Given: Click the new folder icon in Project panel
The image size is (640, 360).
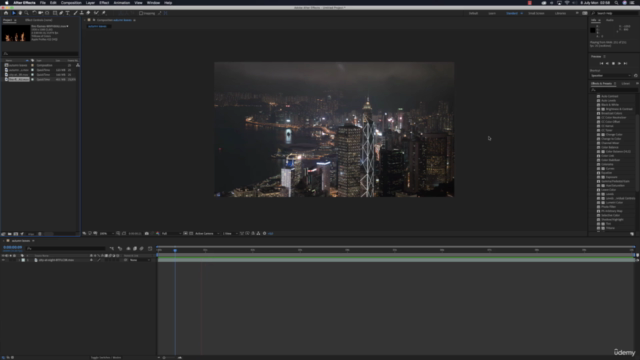Looking at the screenshot, I should [9, 234].
